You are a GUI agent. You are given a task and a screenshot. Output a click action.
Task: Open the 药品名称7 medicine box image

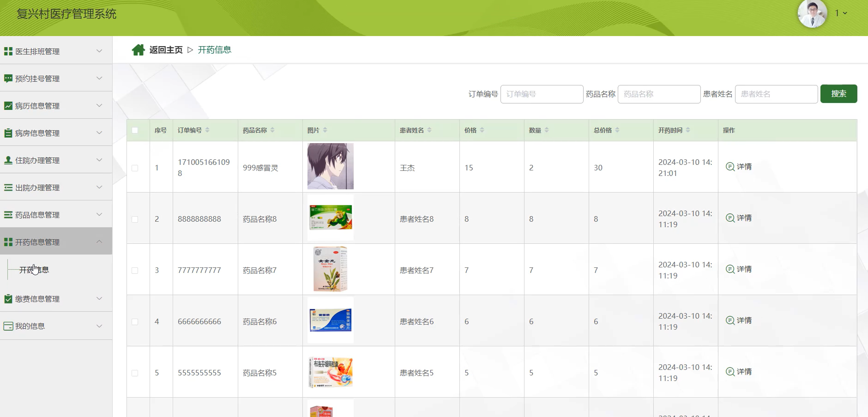(x=331, y=269)
